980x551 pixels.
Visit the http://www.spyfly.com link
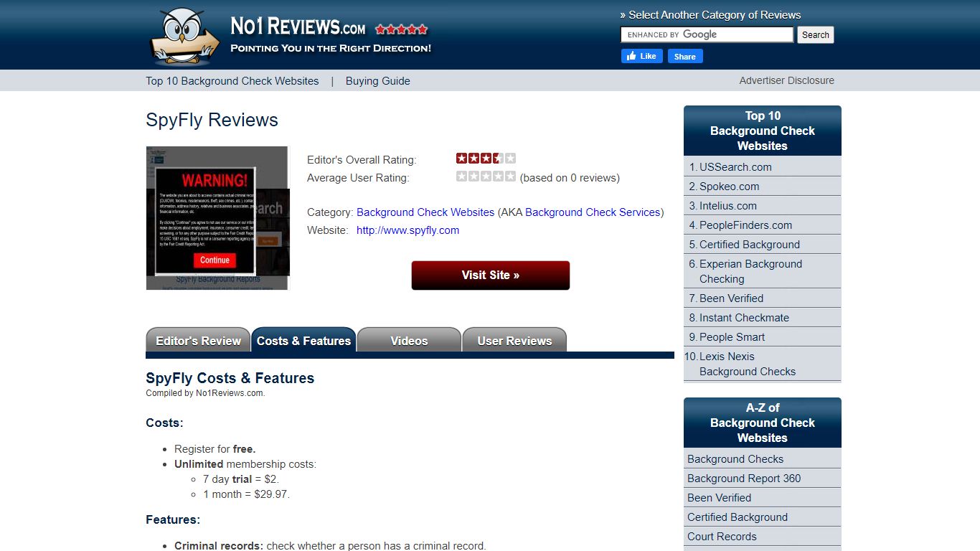(x=407, y=230)
